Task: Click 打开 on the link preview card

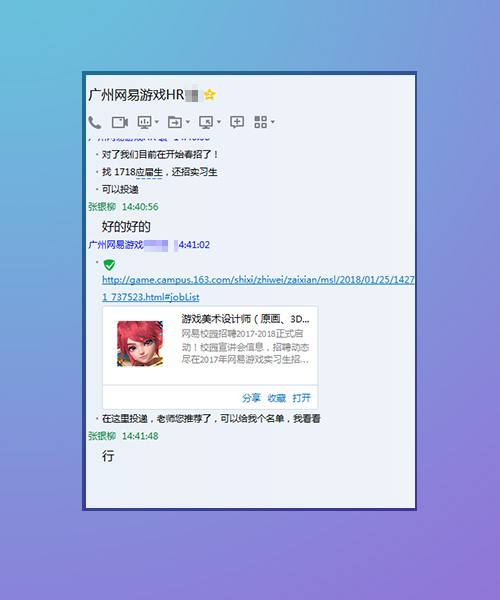Action: click(301, 398)
